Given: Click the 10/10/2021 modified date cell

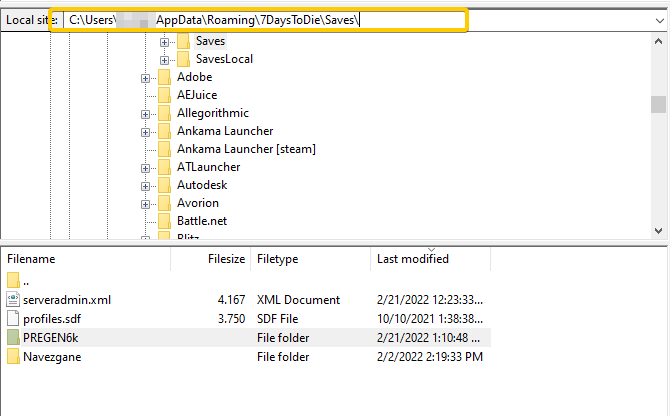Looking at the screenshot, I should point(430,319).
